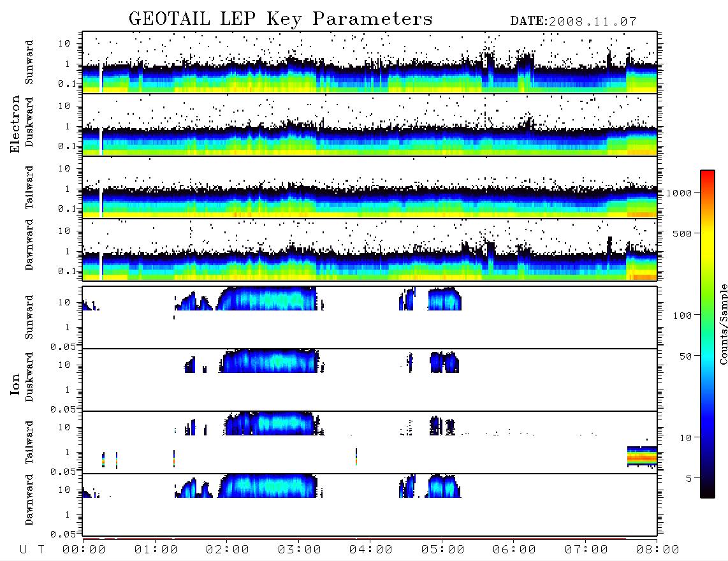Select the Electron Sunward spectrogram panel
The width and height of the screenshot is (728, 561).
tap(370, 62)
